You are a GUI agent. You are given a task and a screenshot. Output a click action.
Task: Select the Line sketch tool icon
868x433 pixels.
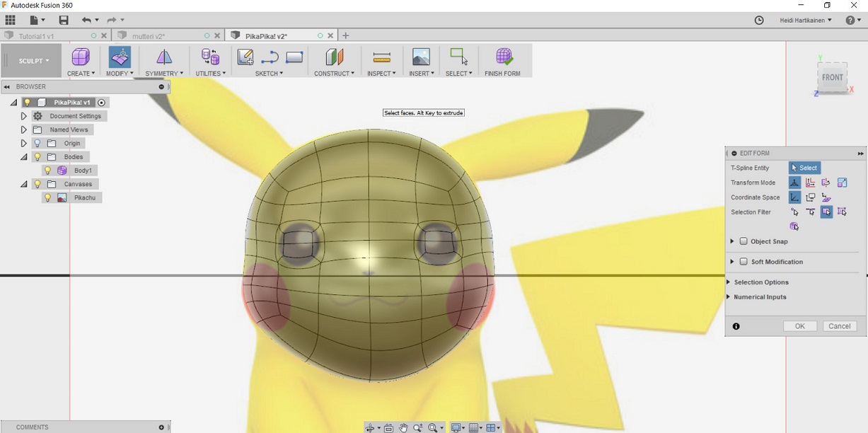[x=270, y=57]
